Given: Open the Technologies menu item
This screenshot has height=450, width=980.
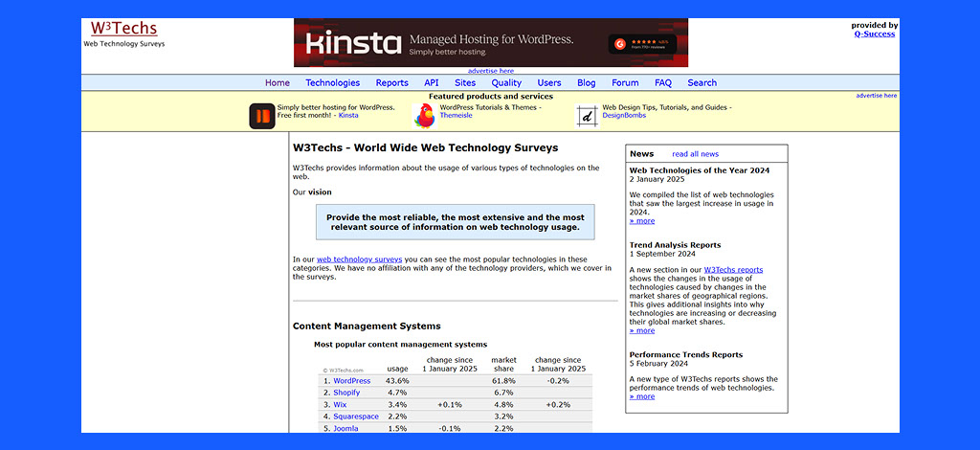Looking at the screenshot, I should click(x=332, y=82).
